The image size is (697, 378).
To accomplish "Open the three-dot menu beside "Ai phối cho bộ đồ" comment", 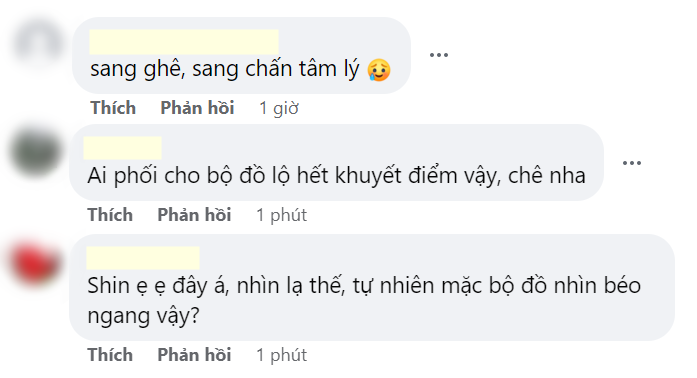I will tap(632, 163).
